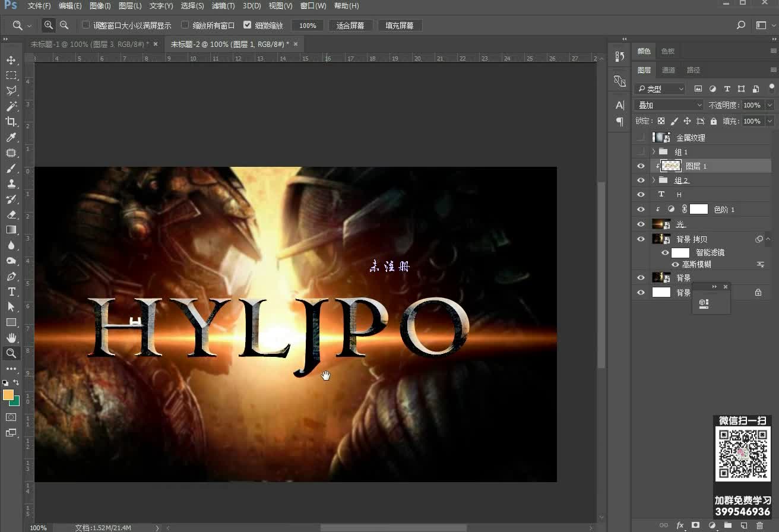Screen dimensions: 779x532
Task: Select the Magic Wand tool
Action: [11, 106]
